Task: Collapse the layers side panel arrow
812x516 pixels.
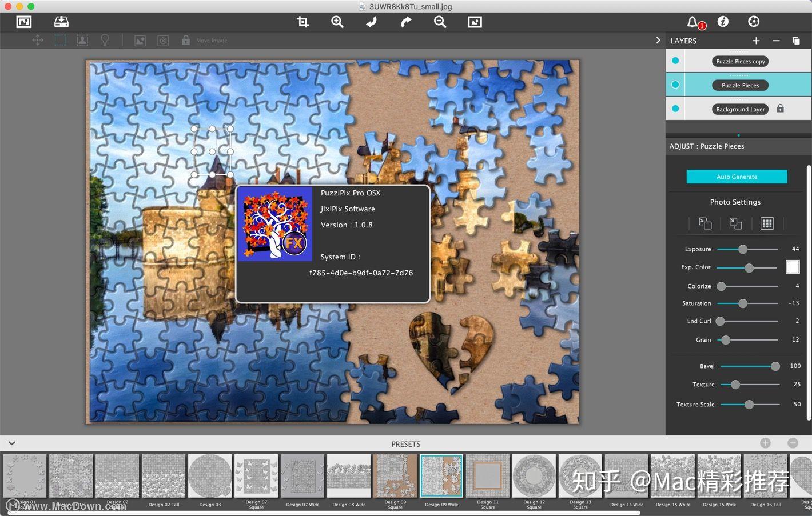Action: click(658, 41)
